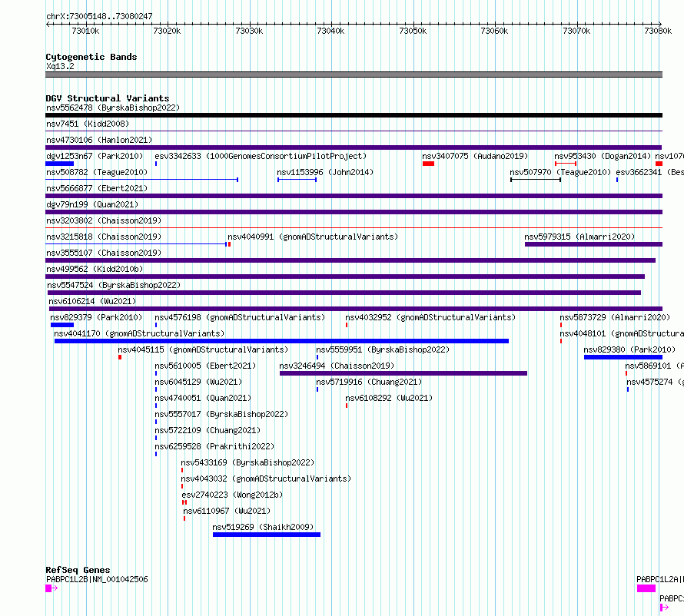Image resolution: width=684 pixels, height=616 pixels.
Task: Open esv2740223 (Wong2012b) label
Action: pyautogui.click(x=232, y=495)
